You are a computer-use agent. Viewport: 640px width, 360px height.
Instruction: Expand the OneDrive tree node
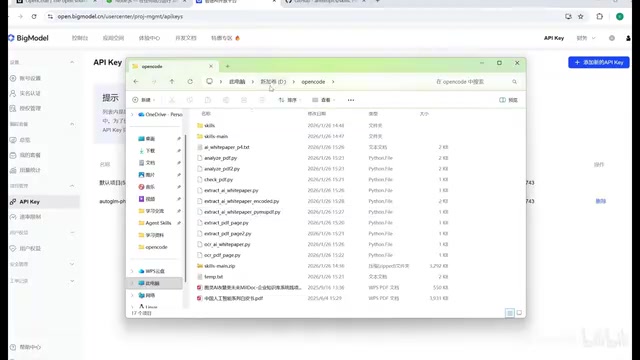pyautogui.click(x=132, y=115)
